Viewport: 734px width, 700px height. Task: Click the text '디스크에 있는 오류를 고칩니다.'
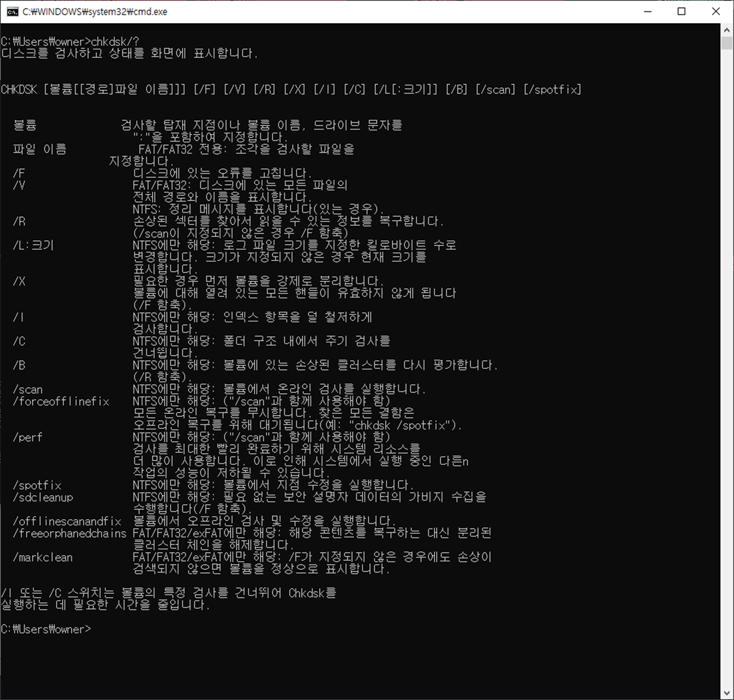click(x=223, y=173)
